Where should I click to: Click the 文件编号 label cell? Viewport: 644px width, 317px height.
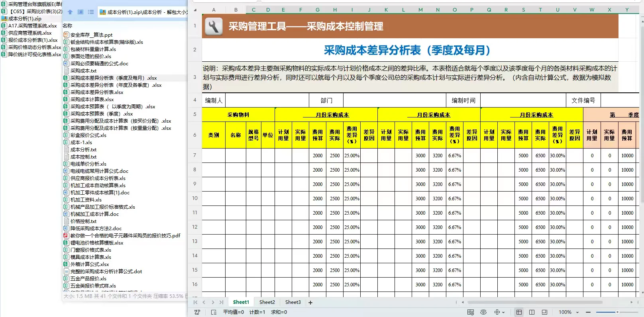(583, 100)
